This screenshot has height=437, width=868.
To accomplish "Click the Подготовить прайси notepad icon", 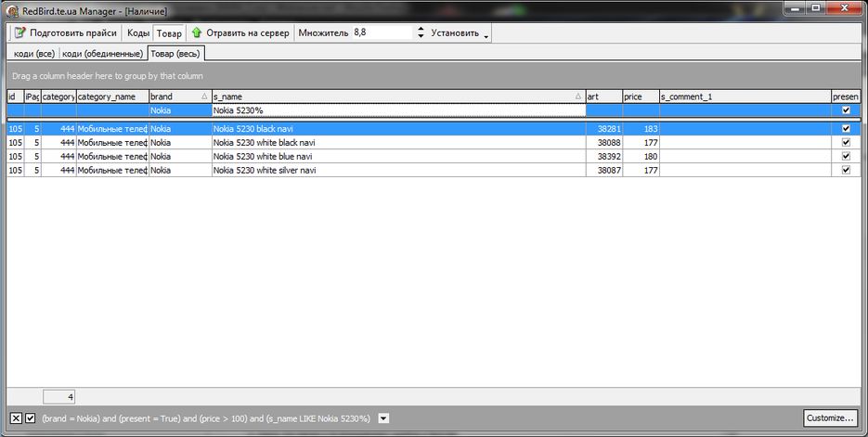I will (19, 32).
